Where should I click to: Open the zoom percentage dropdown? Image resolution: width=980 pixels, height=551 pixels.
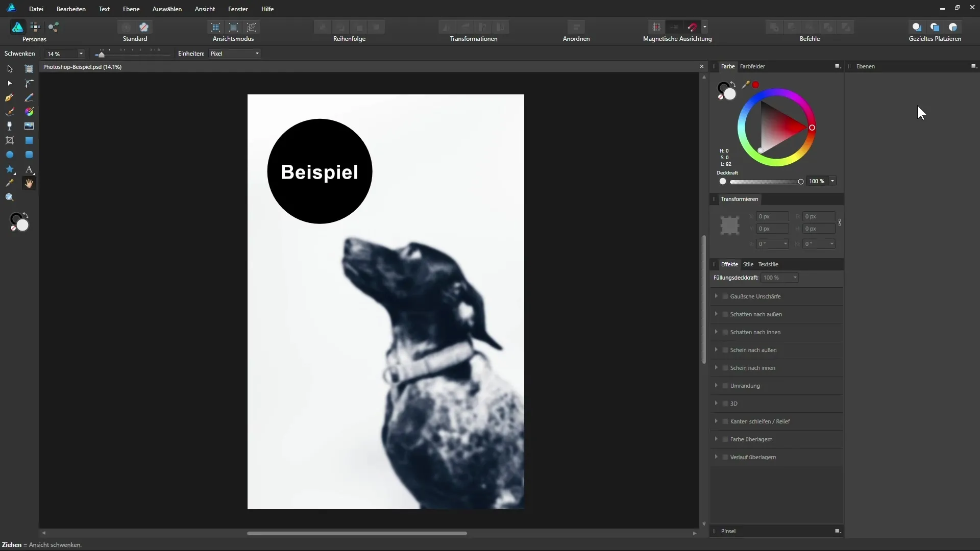pos(81,54)
